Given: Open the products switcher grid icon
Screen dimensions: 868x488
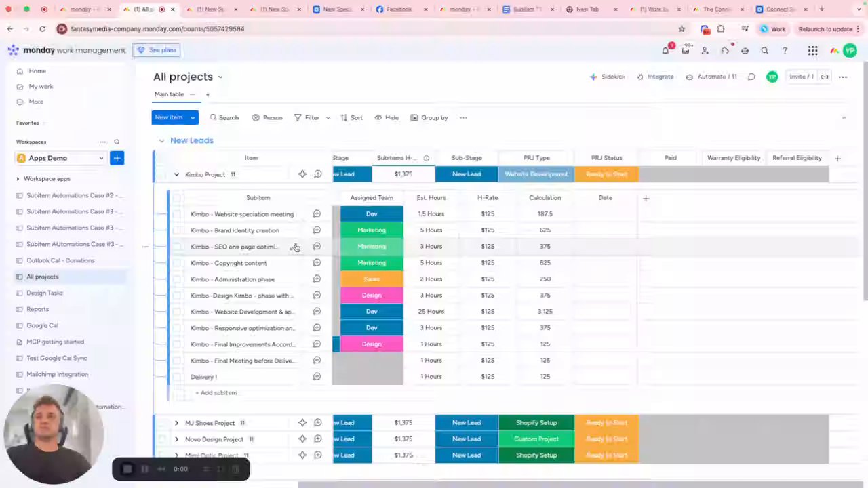Looking at the screenshot, I should pos(812,50).
